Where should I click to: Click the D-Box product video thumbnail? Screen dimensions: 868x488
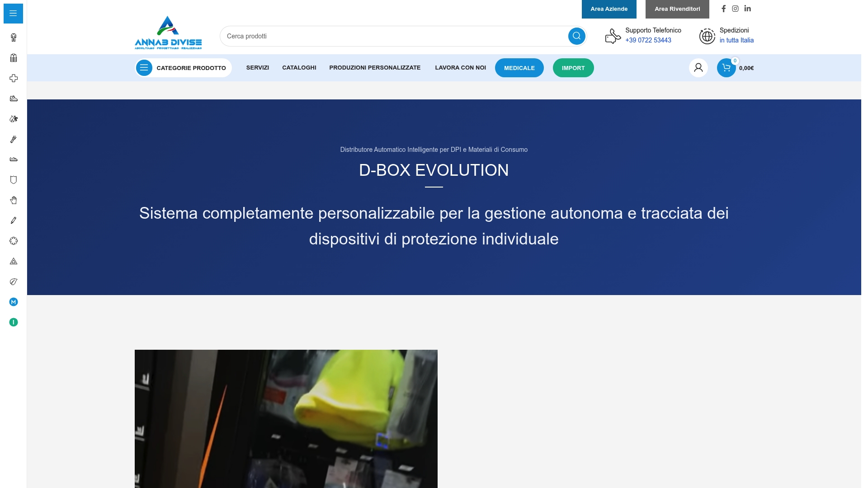[x=286, y=419]
